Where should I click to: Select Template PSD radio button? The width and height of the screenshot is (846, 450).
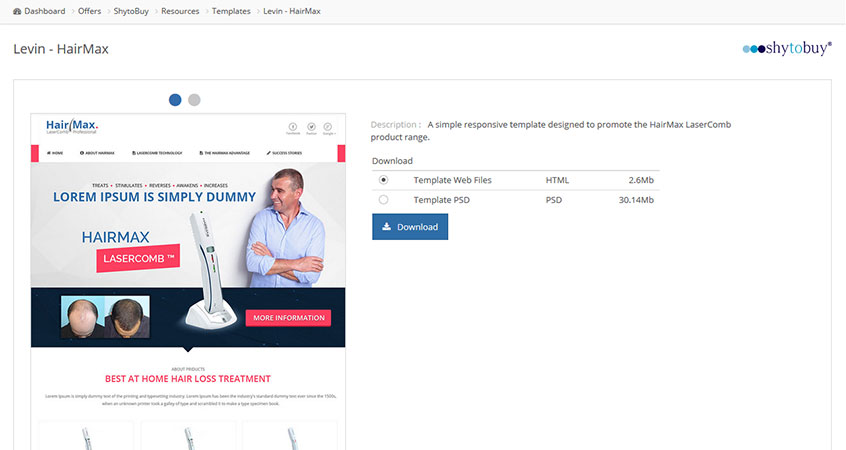(384, 200)
